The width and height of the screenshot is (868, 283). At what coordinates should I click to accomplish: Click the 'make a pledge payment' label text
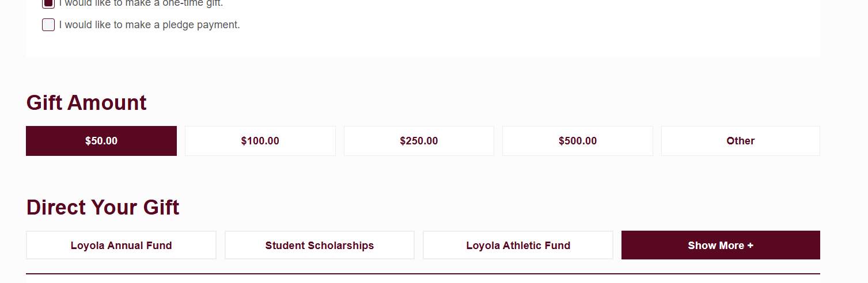click(x=149, y=25)
